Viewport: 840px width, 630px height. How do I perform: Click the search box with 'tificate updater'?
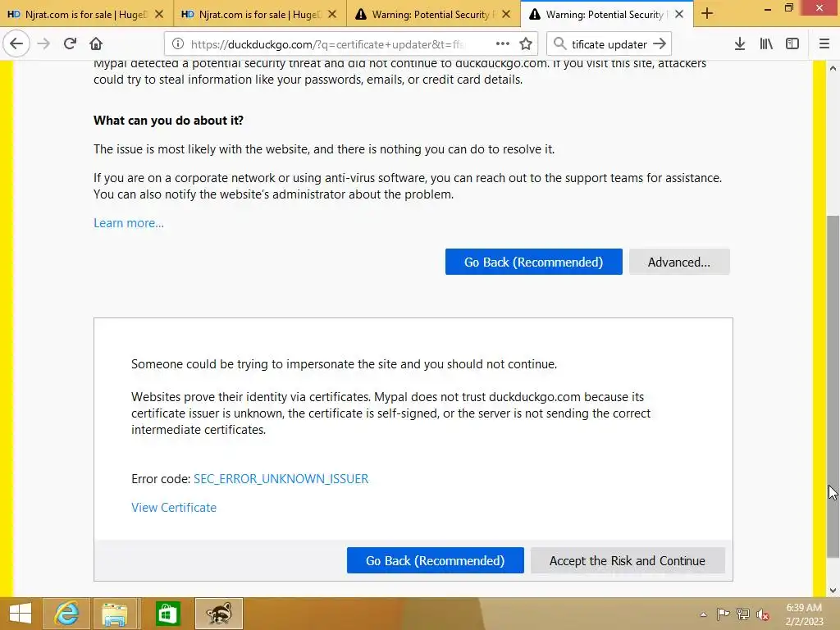pyautogui.click(x=609, y=44)
